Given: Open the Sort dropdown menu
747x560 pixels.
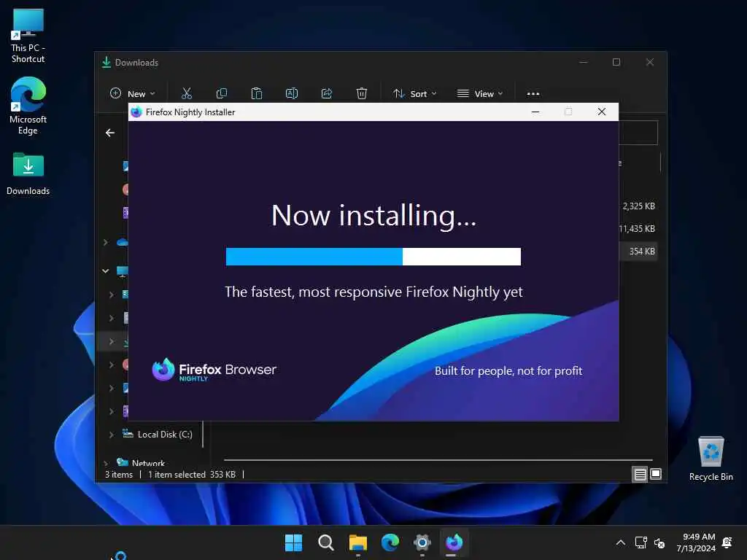Looking at the screenshot, I should (415, 94).
